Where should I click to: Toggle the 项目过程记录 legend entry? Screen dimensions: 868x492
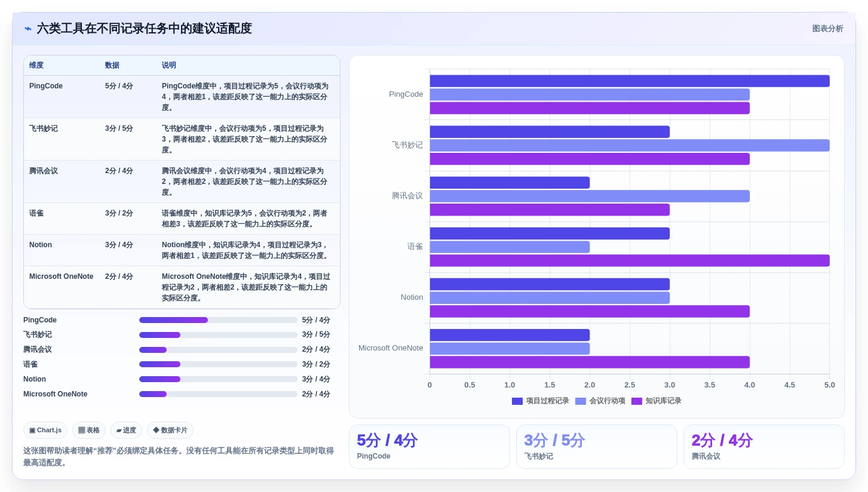click(540, 401)
